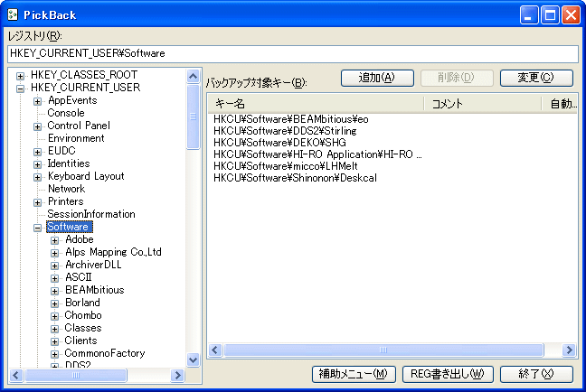Click tree panel vertical scrollbar down arrow
Screen dimensions: 586x392
193,359
